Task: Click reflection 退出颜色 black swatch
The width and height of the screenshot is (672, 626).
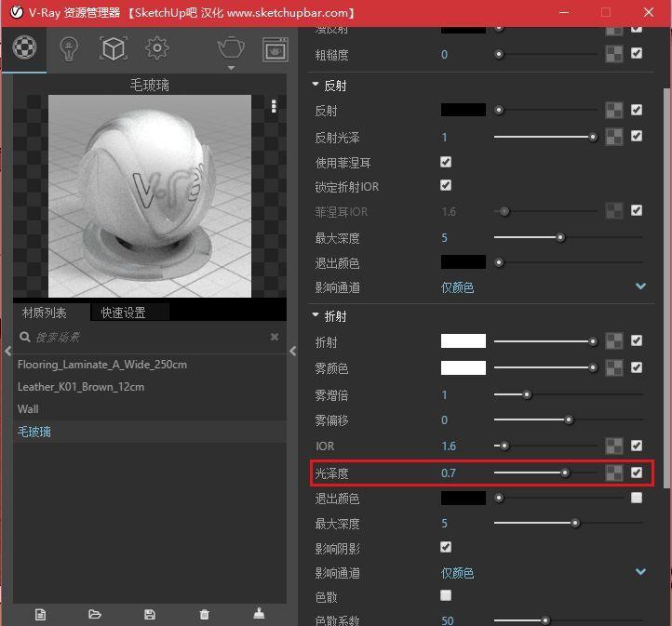Action: 464,261
